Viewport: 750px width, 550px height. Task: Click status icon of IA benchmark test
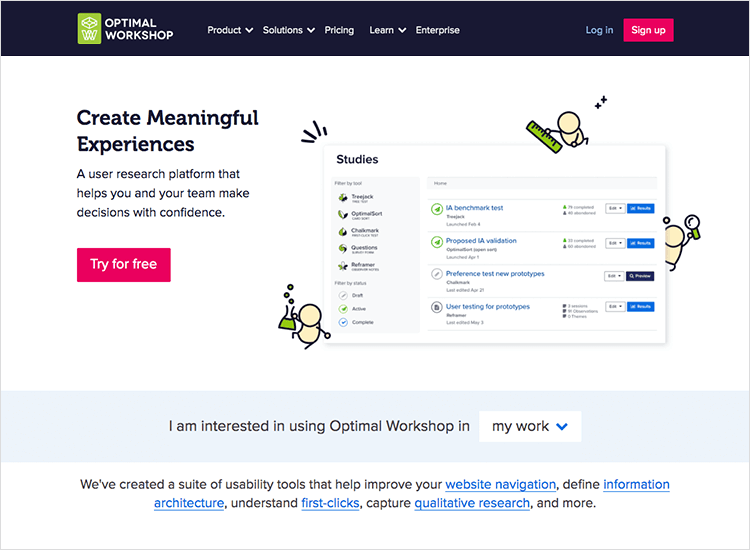click(x=436, y=209)
